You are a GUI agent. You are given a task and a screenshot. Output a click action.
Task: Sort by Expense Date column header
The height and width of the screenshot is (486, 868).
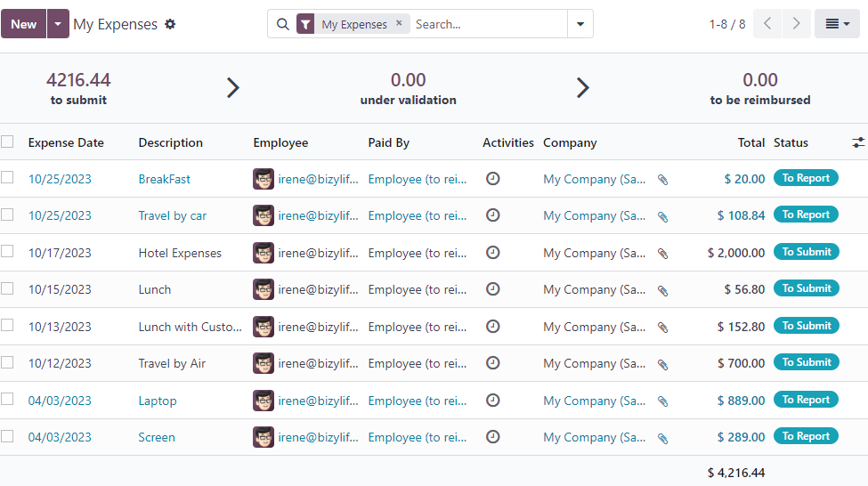(66, 142)
